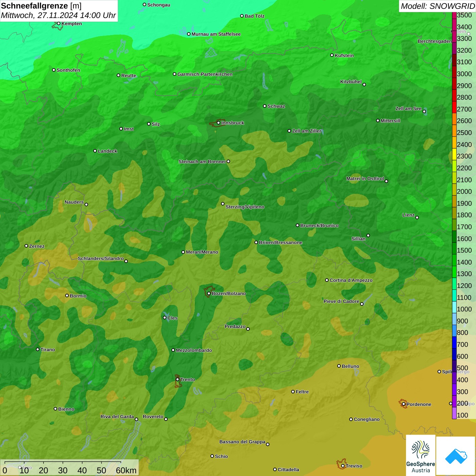Click the Cles location dot
The width and height of the screenshot is (476, 476).
click(165, 318)
